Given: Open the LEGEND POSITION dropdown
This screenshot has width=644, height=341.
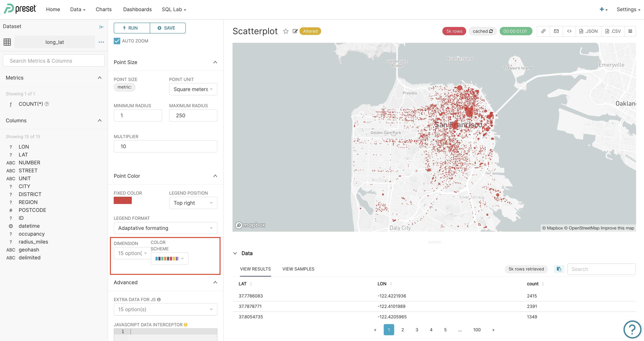Looking at the screenshot, I should coord(193,203).
